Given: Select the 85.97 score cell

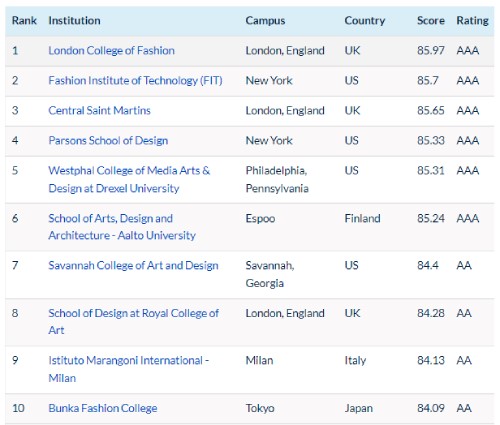Looking at the screenshot, I should pyautogui.click(x=431, y=51).
